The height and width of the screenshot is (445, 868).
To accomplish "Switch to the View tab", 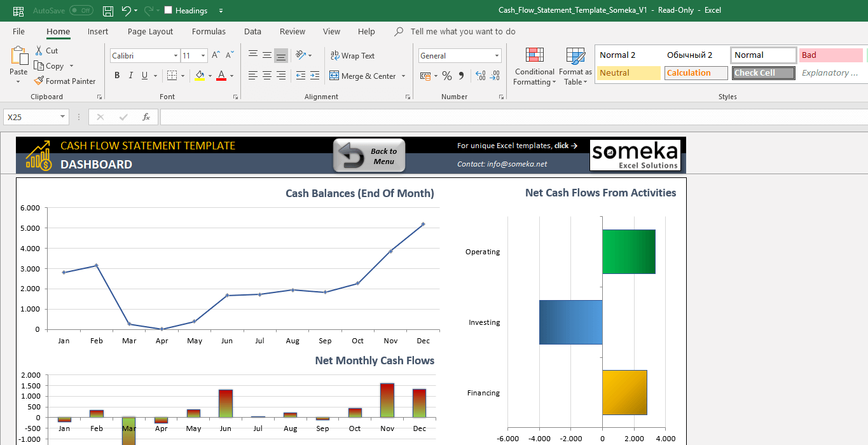I will pos(331,31).
